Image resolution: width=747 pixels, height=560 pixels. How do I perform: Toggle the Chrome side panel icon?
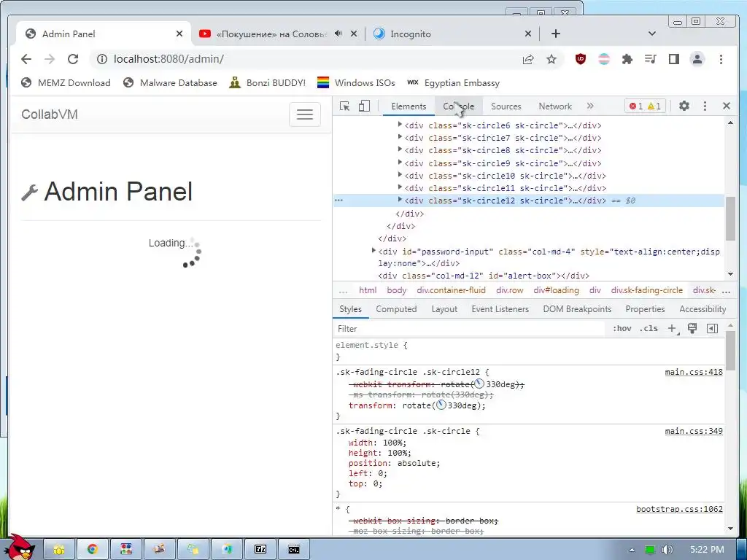coord(673,59)
